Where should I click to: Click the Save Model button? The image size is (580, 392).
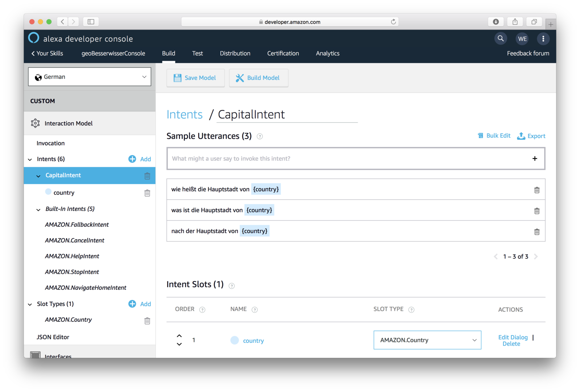[x=196, y=78]
